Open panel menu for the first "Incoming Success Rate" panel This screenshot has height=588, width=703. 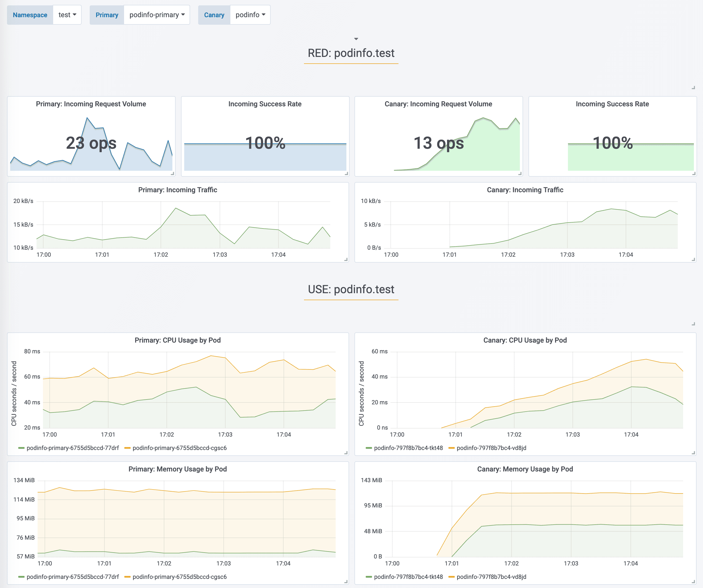point(265,104)
